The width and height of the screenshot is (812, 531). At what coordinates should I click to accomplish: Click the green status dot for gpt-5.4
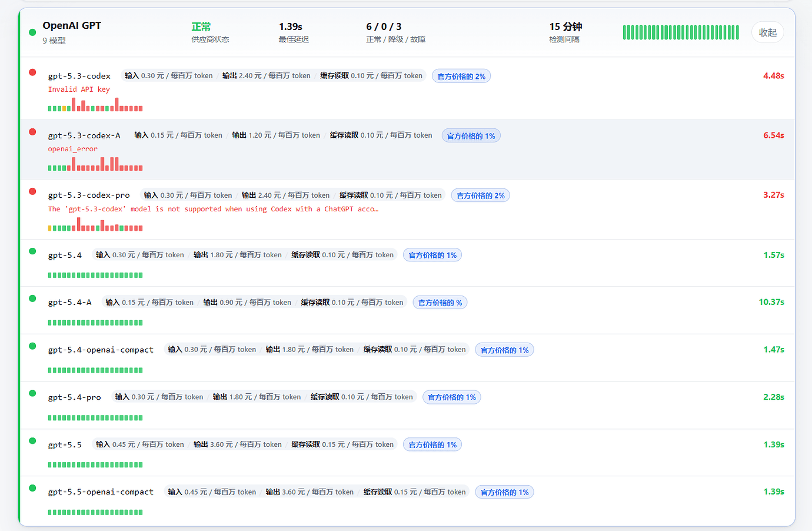pyautogui.click(x=32, y=251)
